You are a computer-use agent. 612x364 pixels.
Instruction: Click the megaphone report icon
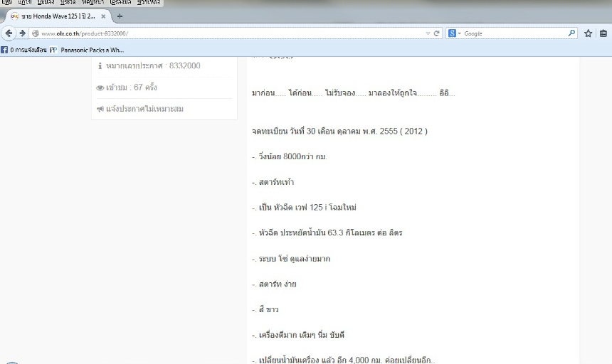(100, 109)
